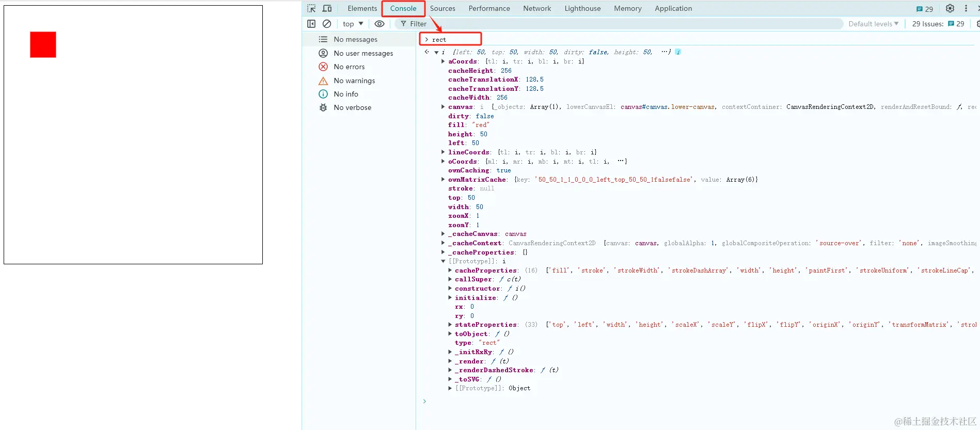The height and width of the screenshot is (430, 980).
Task: Clear the console with the ban icon
Action: pos(327,24)
